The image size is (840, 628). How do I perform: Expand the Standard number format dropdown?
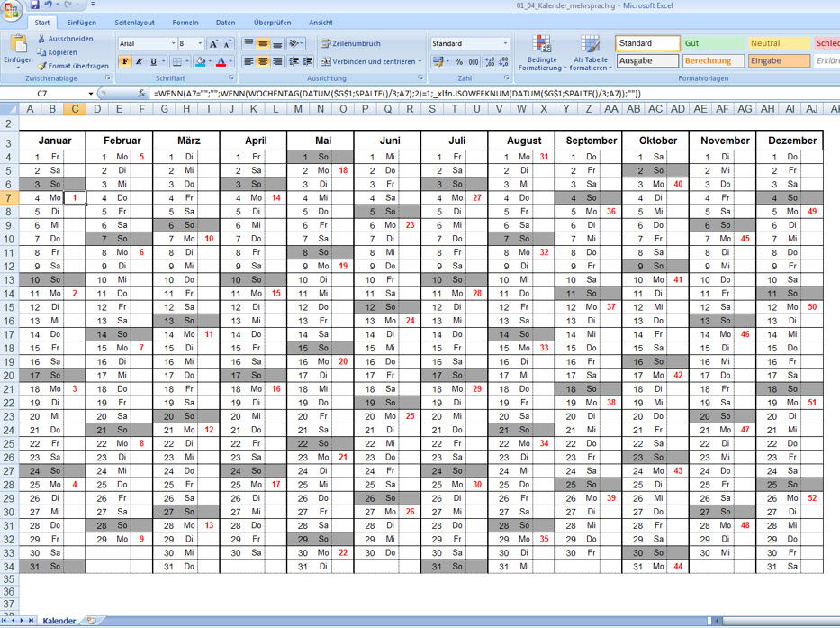pyautogui.click(x=505, y=43)
